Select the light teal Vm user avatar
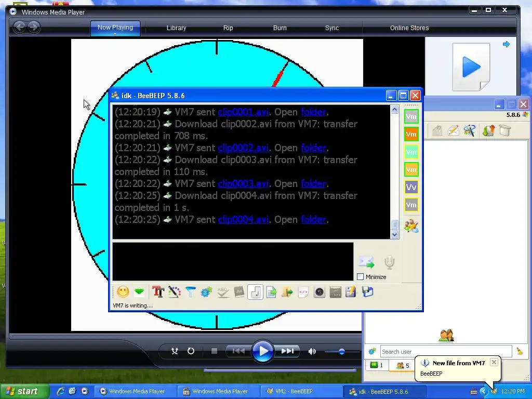 (x=411, y=152)
